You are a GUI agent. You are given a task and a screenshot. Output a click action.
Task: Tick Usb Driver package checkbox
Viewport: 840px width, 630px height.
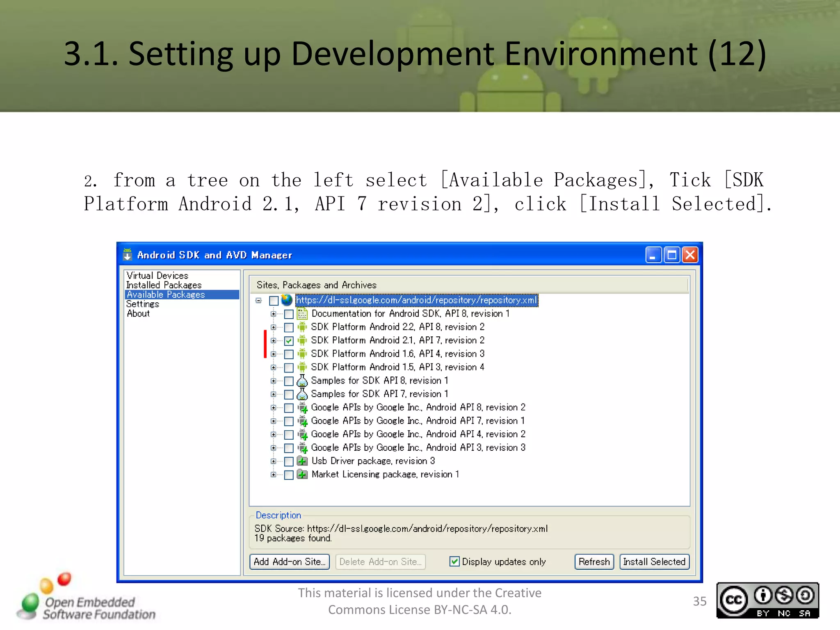pyautogui.click(x=289, y=461)
